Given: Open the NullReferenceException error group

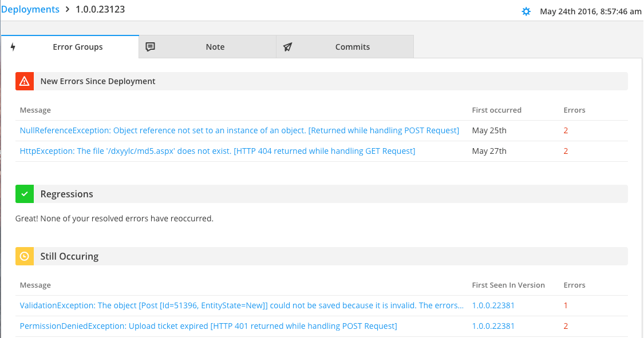Looking at the screenshot, I should click(239, 130).
